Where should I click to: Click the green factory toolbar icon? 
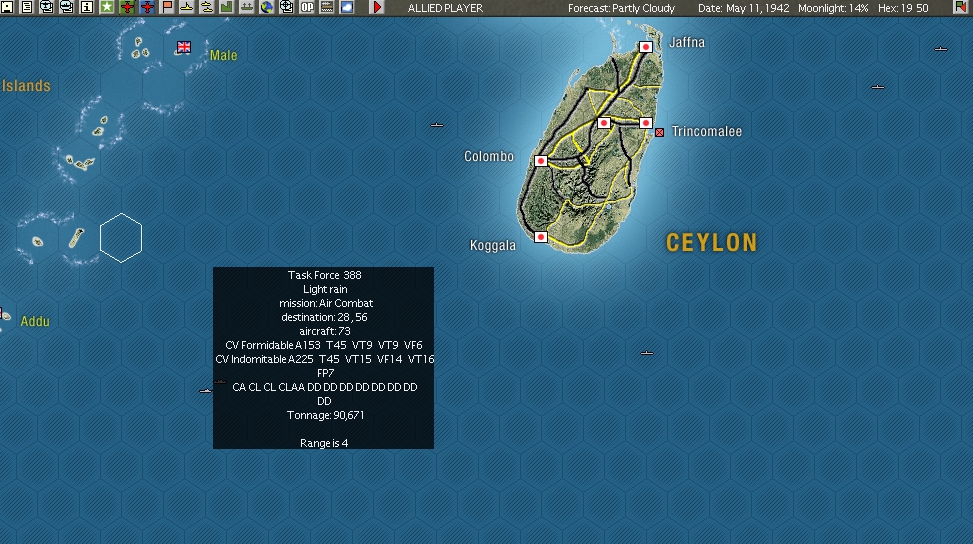coord(226,7)
